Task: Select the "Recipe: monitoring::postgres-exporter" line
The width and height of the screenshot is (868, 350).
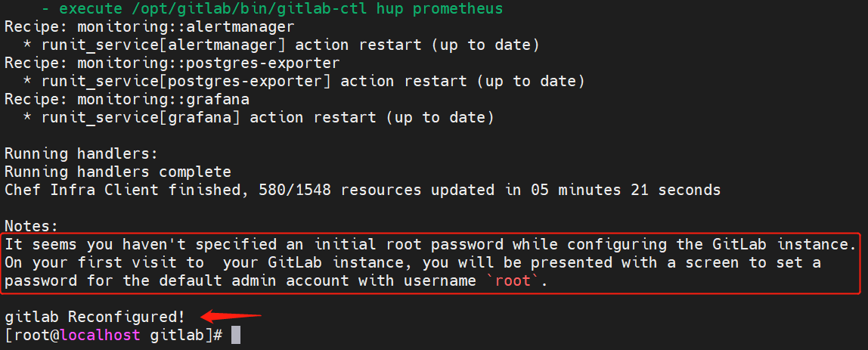Action: click(172, 63)
